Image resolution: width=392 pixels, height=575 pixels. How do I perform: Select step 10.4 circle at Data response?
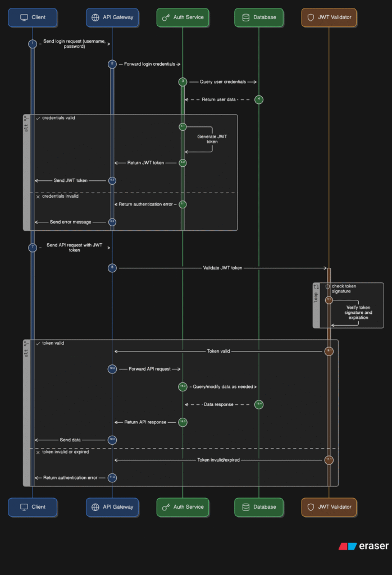(x=259, y=404)
